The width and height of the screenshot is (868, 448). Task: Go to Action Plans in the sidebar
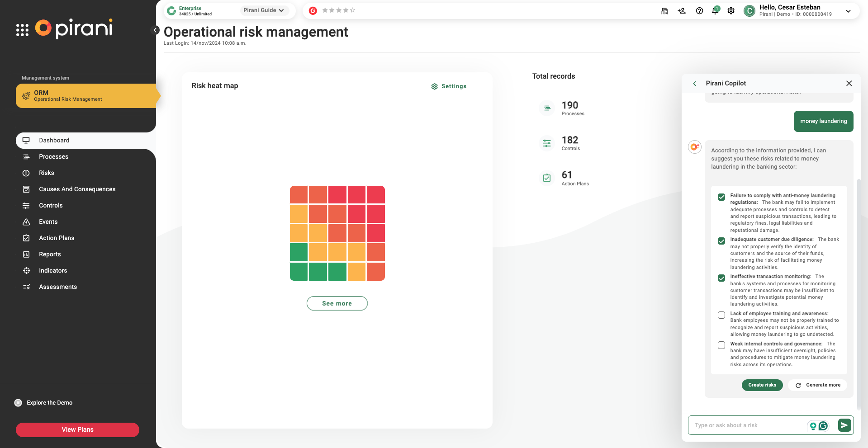[x=57, y=238]
